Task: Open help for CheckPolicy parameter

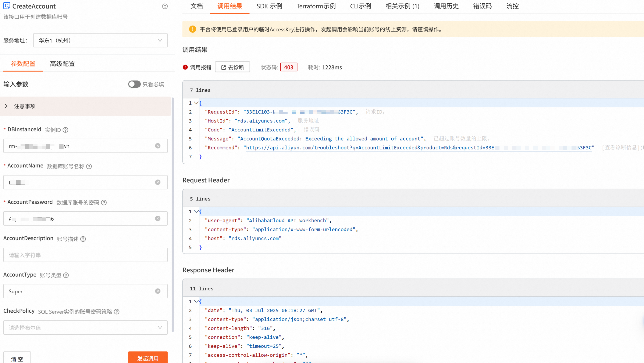Action: pyautogui.click(x=117, y=312)
